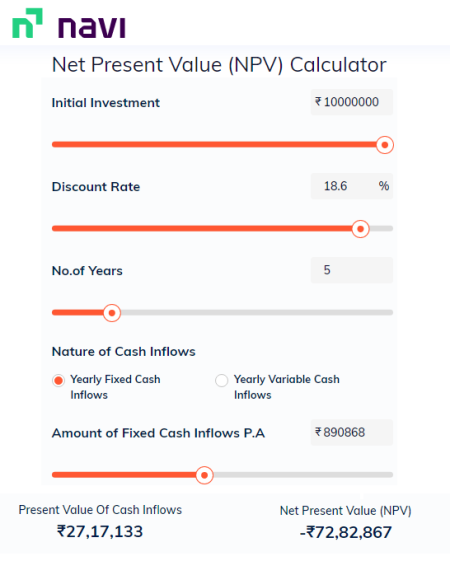The width and height of the screenshot is (450, 561).
Task: Click the percent sign in Discount Rate field
Action: [x=384, y=186]
